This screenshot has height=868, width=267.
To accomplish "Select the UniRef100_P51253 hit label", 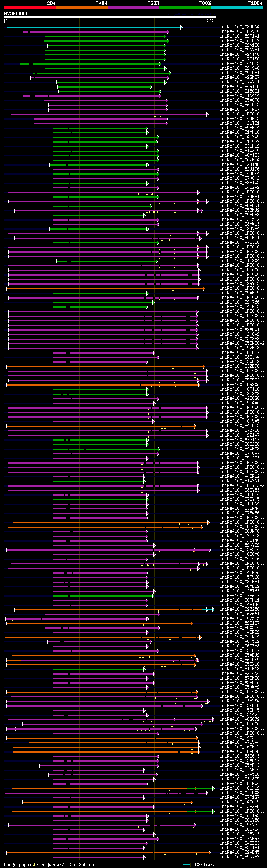I will click(239, 458).
